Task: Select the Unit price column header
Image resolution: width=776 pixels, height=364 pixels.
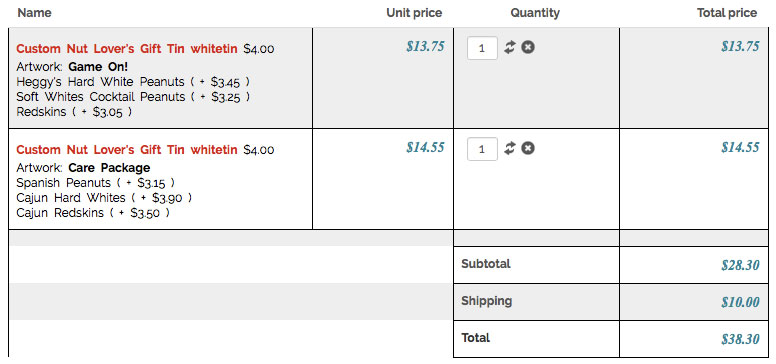Action: tap(414, 13)
